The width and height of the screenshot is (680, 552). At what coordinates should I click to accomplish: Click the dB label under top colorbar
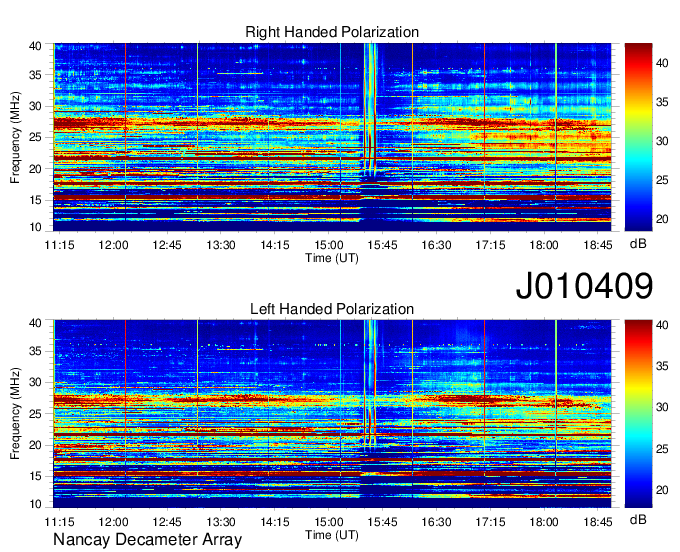[638, 244]
